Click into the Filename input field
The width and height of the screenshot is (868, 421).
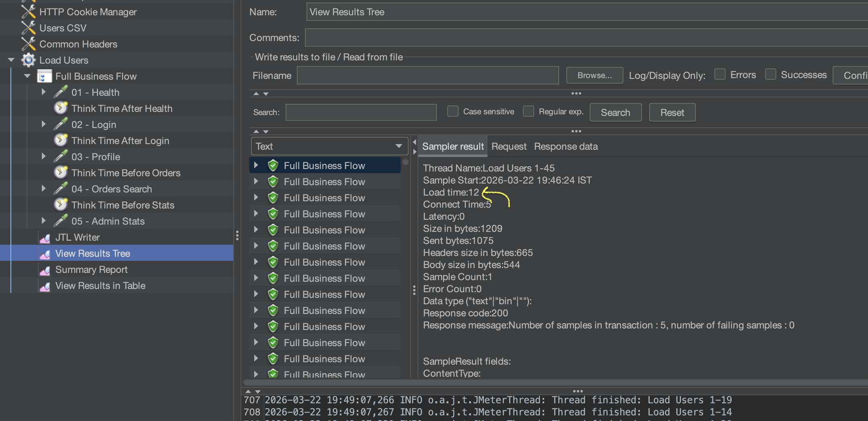pos(428,75)
